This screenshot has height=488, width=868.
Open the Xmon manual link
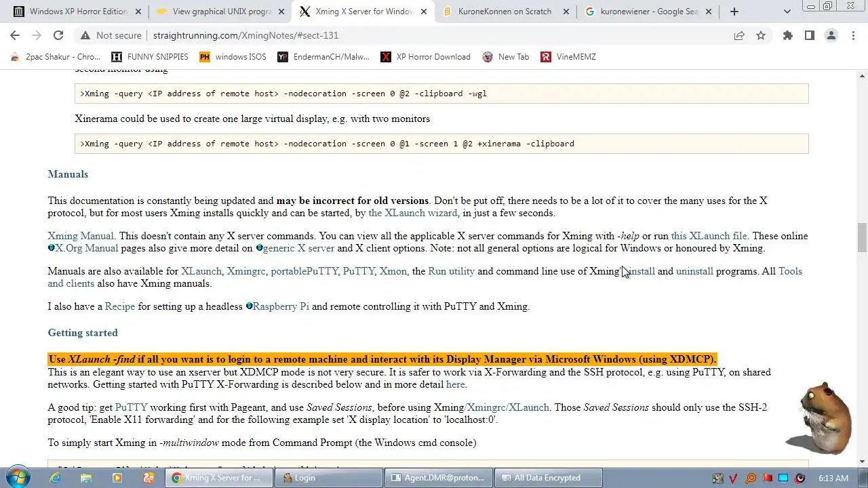tap(393, 271)
